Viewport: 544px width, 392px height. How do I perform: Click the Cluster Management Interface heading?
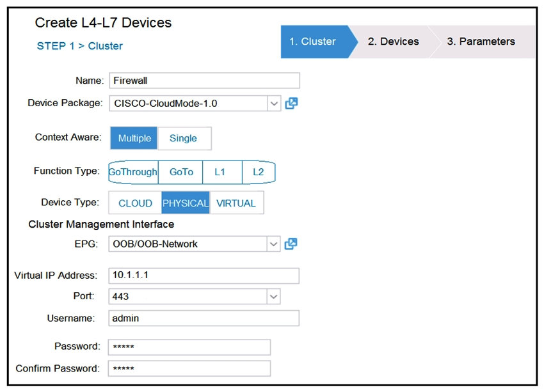coord(101,224)
